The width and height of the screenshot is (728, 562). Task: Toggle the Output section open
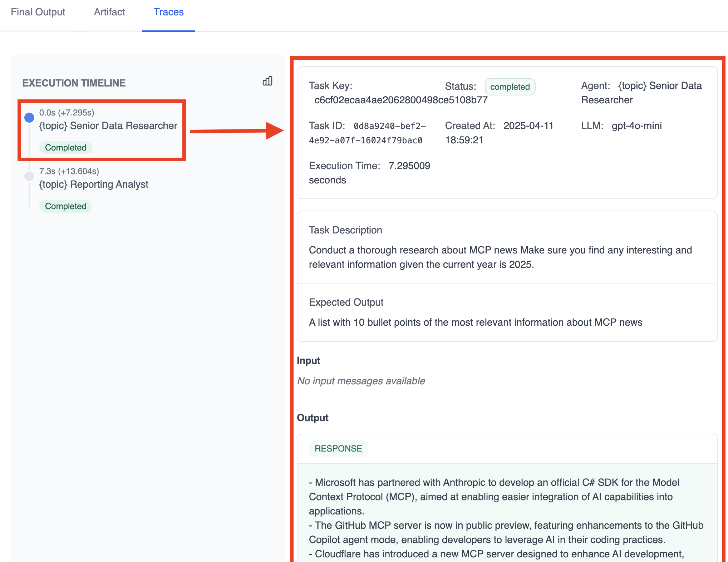tap(313, 417)
